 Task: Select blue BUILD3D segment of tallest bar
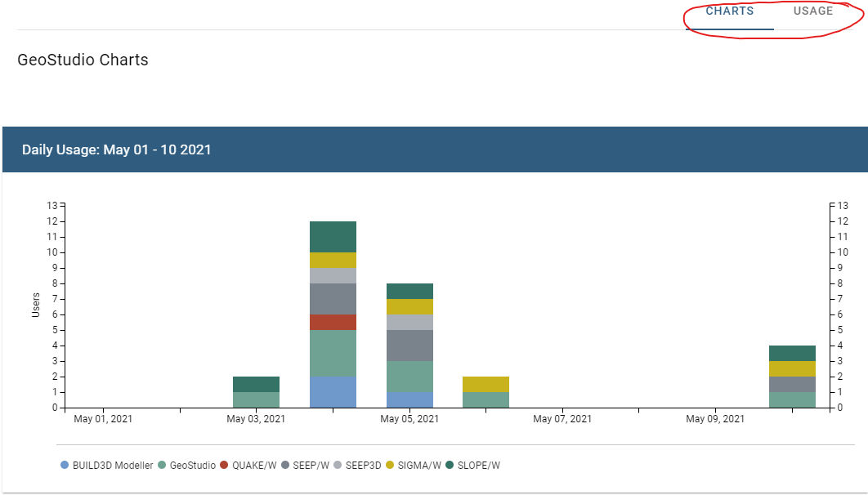point(333,392)
